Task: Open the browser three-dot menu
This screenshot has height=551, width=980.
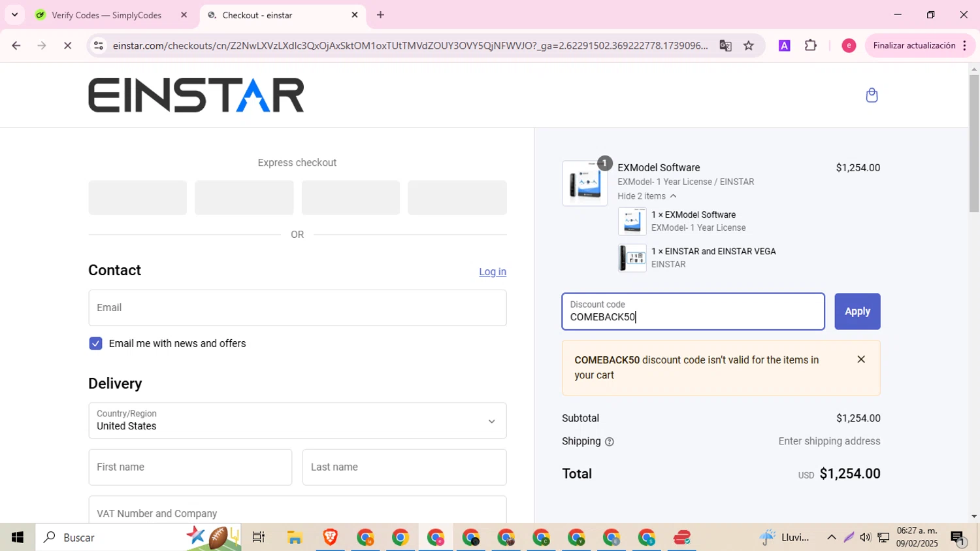Action: click(965, 46)
